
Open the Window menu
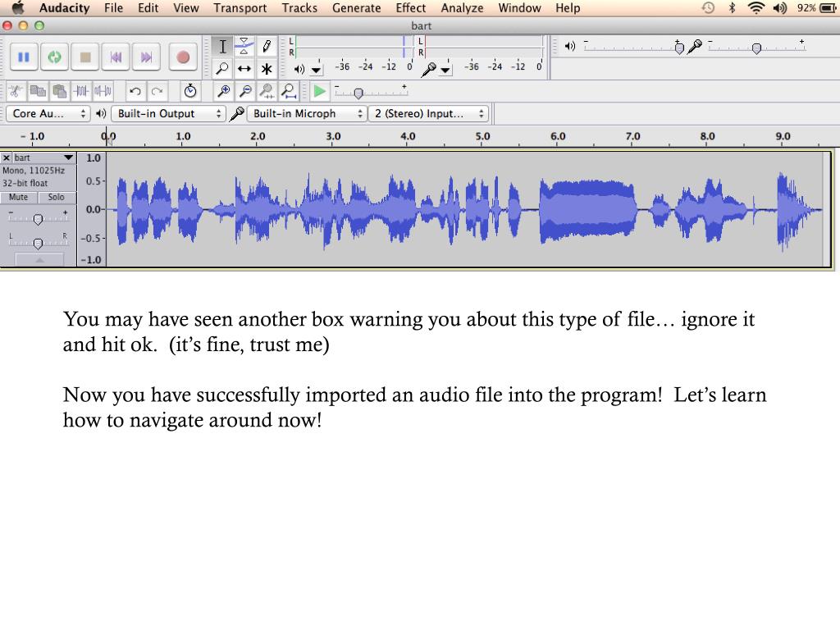click(x=519, y=8)
